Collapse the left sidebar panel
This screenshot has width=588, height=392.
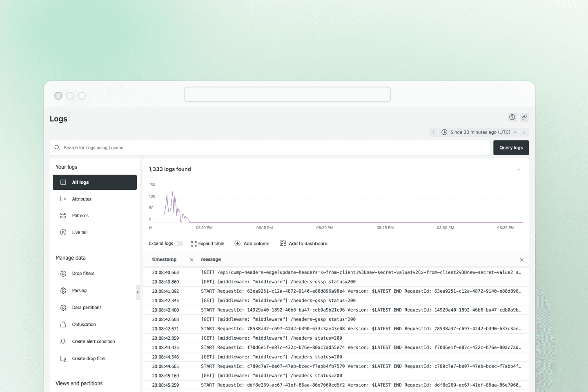[x=138, y=292]
